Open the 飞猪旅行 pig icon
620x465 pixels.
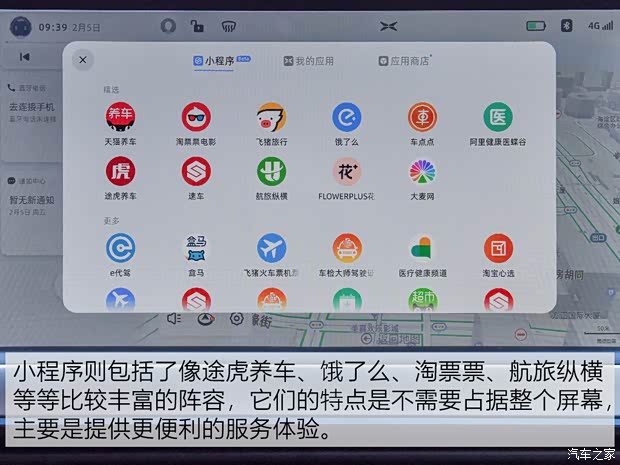coord(271,117)
